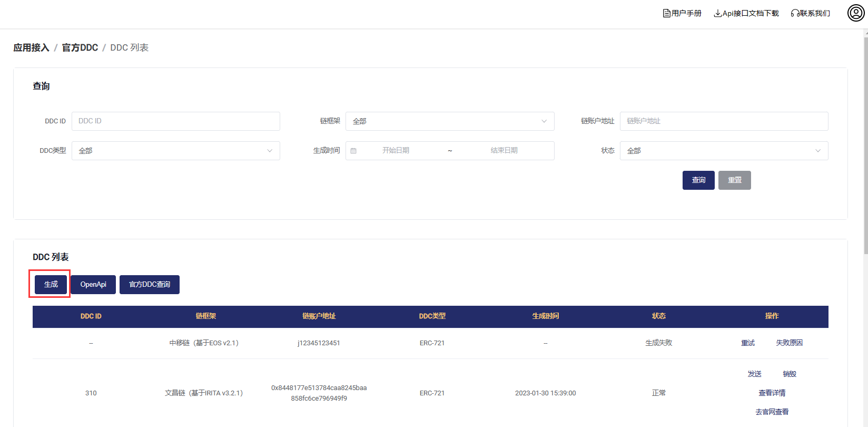Click 重试 for the failed row
Image resolution: width=868 pixels, height=427 pixels.
(x=748, y=343)
